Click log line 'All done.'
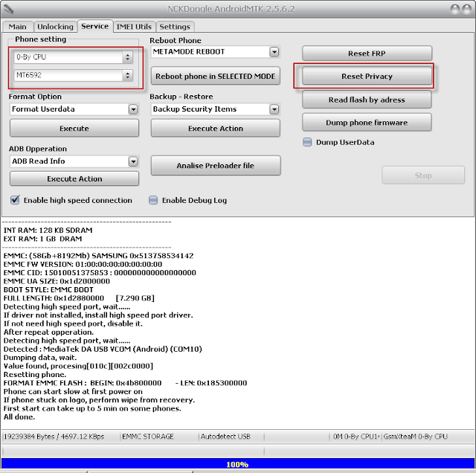This screenshot has height=473, width=476. point(19,416)
